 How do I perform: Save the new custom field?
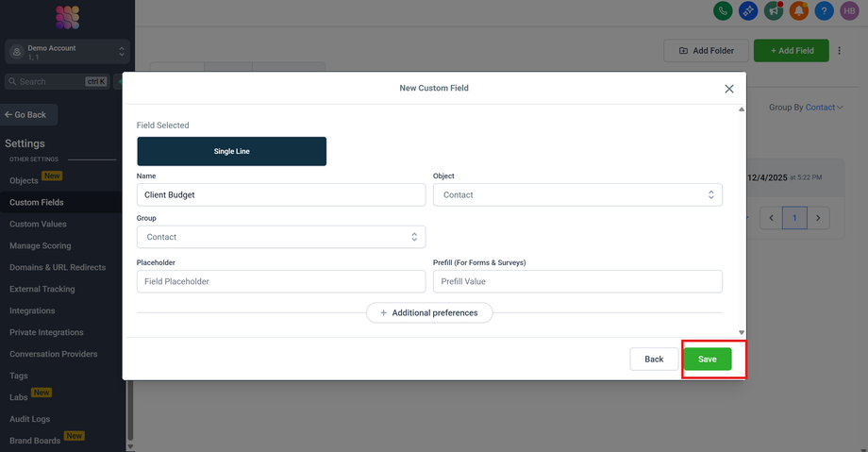pyautogui.click(x=708, y=360)
